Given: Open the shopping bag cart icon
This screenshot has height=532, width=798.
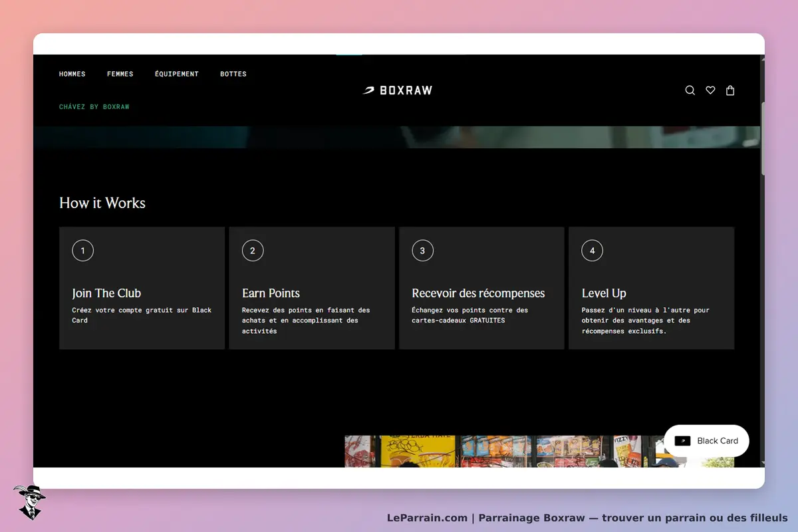Looking at the screenshot, I should pyautogui.click(x=730, y=90).
